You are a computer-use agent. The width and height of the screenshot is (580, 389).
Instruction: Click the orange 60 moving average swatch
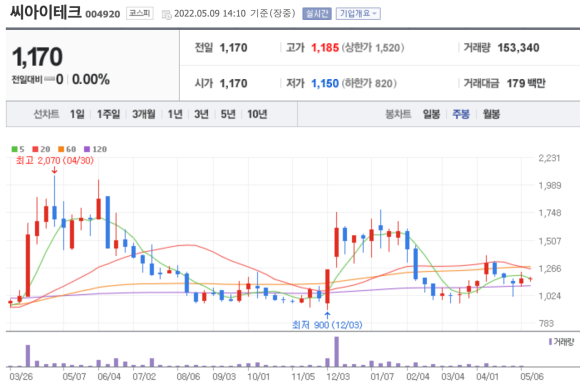61,149
